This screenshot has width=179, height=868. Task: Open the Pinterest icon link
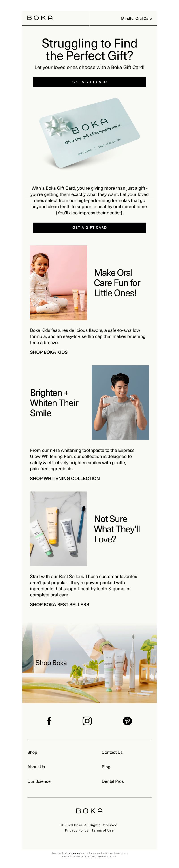[x=127, y=721]
